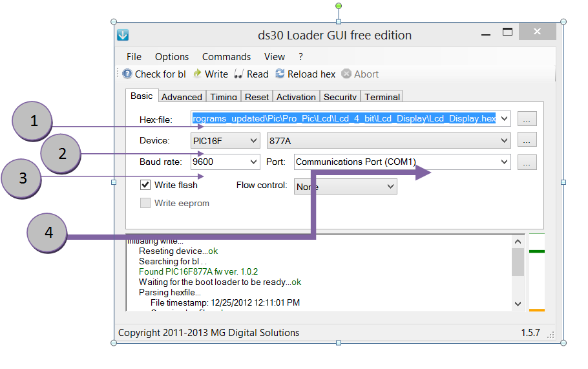
Task: Click the Write label in toolbar
Action: [x=216, y=74]
